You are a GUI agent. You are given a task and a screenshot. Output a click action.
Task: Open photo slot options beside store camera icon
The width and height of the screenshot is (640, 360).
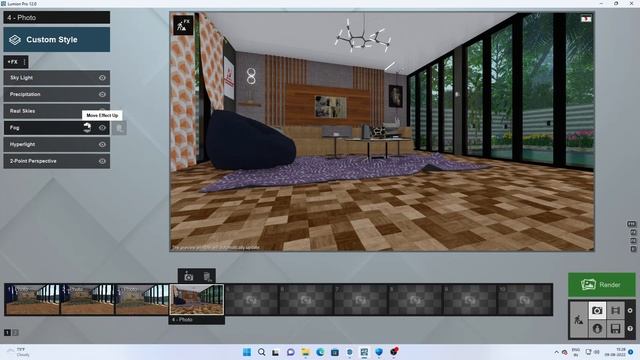click(207, 276)
